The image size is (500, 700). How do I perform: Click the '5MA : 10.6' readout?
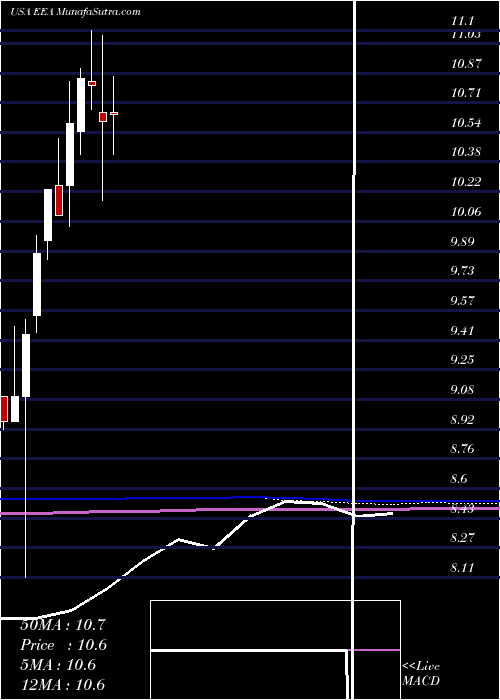58,665
